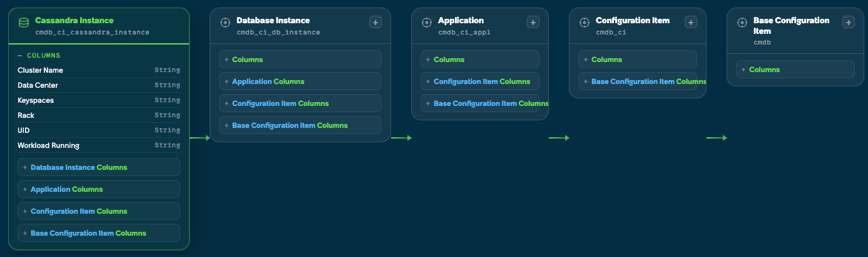Select the Keyspaces column row
Viewport: 868px width, 257px height.
pyautogui.click(x=99, y=100)
